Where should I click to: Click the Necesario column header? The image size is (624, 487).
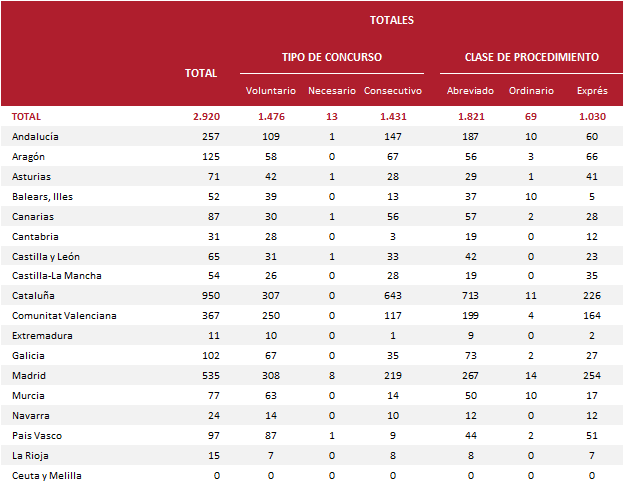(x=331, y=91)
